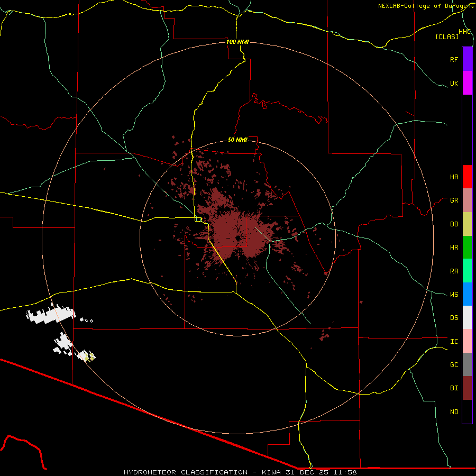Screen dimensions: 476x476
Task: Click the RF purple legend color block
Action: tap(467, 59)
